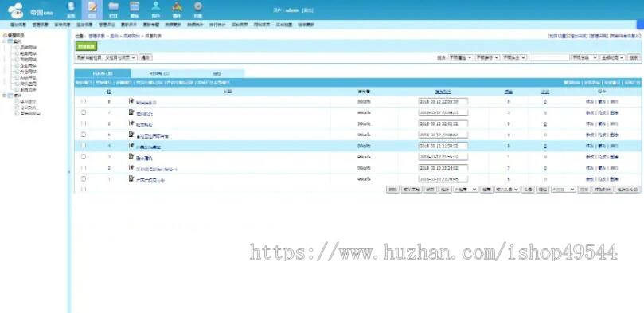Viewport: 644px width, 313px height.
Task: Tick the checkbox for row ID 6
Action: (x=84, y=123)
